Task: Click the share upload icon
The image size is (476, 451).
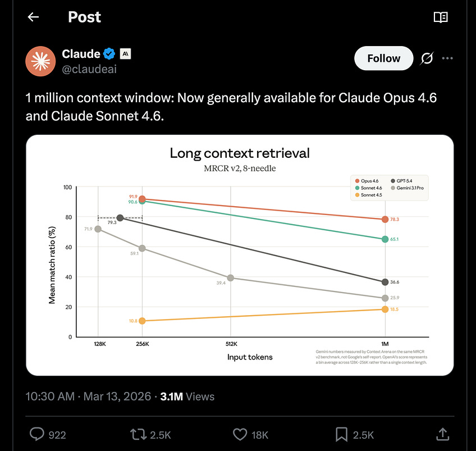Action: [x=442, y=434]
